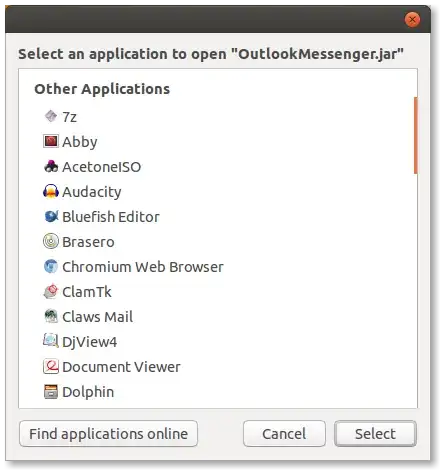Select the 7z entry text

(69, 117)
